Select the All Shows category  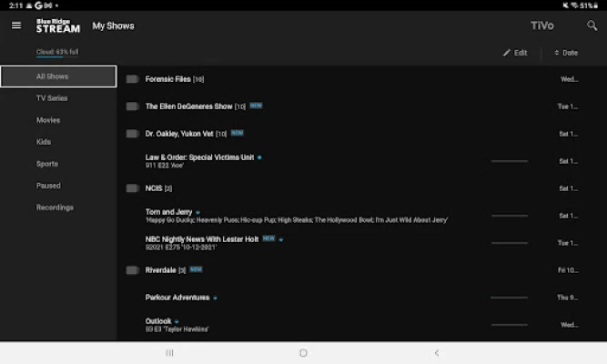(58, 76)
